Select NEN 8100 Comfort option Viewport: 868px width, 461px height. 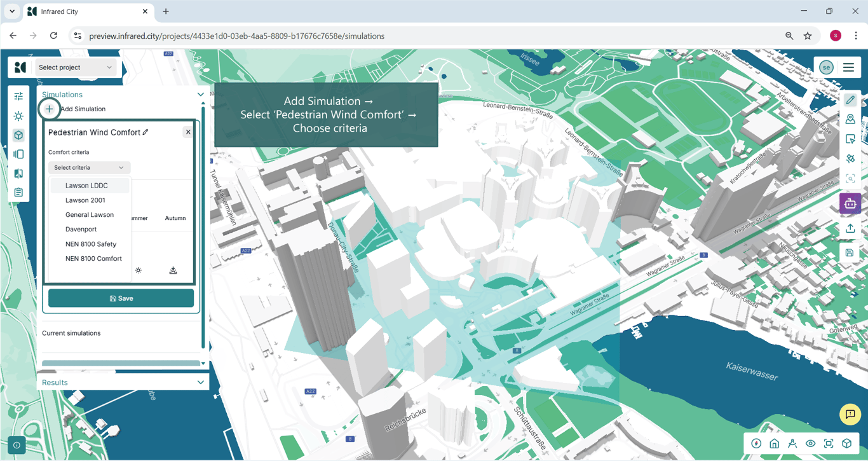(93, 259)
